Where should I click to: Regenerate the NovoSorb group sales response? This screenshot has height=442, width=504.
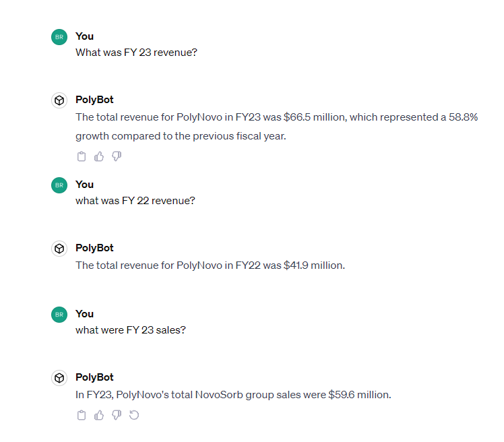[133, 415]
